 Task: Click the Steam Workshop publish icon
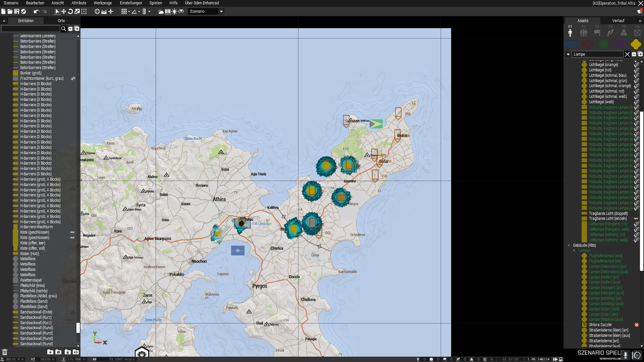[x=23, y=11]
